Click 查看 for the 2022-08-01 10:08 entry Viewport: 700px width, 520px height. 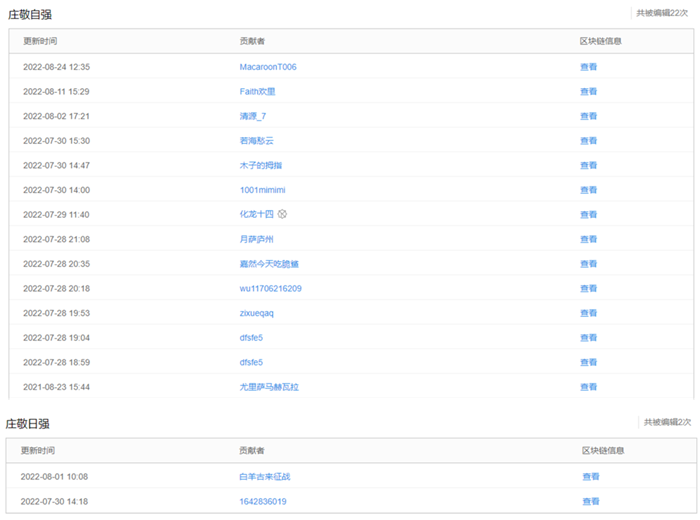click(x=591, y=477)
